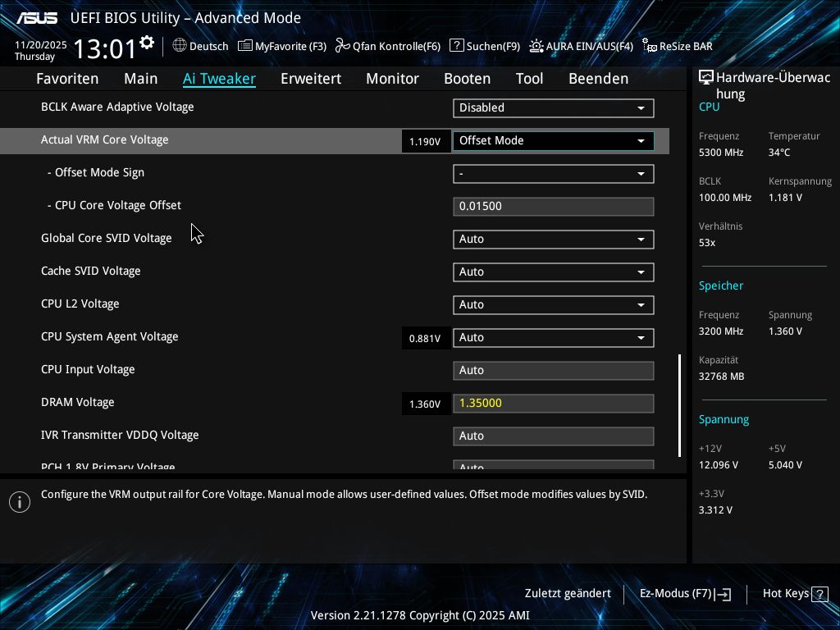This screenshot has height=630, width=840.
Task: Click the CPU Input Voltage field
Action: [554, 371]
